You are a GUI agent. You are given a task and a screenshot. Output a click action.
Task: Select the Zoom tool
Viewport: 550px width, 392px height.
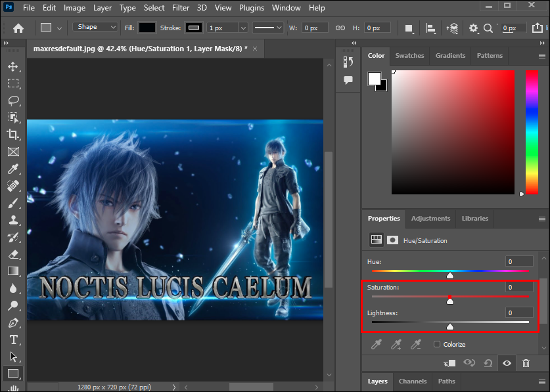coord(13,305)
